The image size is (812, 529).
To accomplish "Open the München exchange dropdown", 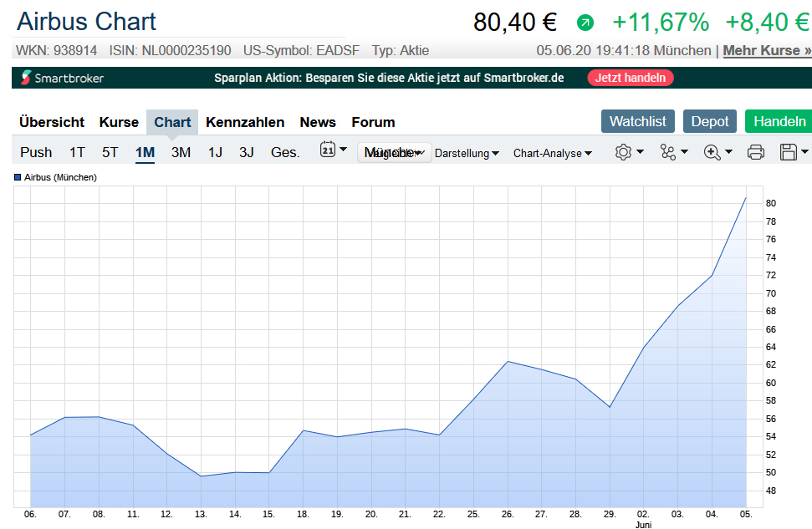I will tap(395, 153).
